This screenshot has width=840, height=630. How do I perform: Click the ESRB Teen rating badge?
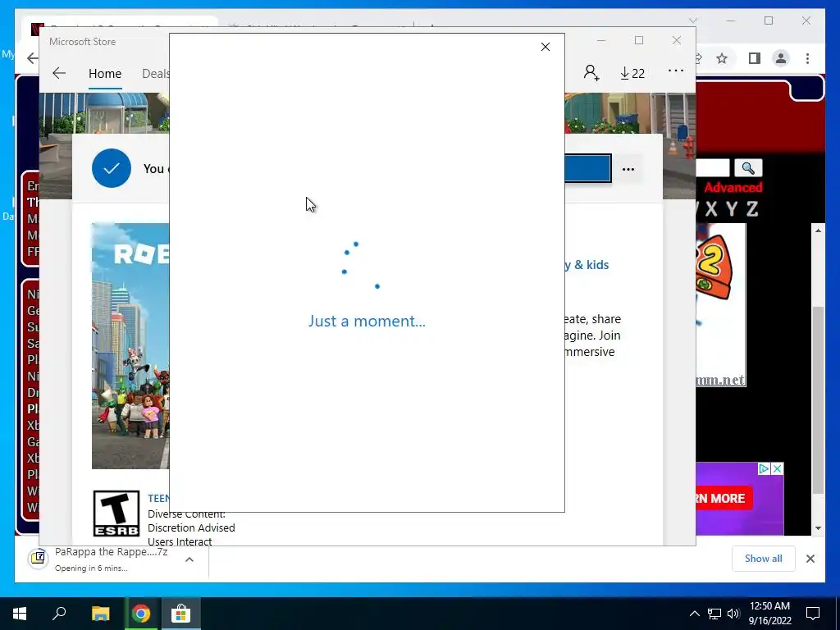116,514
